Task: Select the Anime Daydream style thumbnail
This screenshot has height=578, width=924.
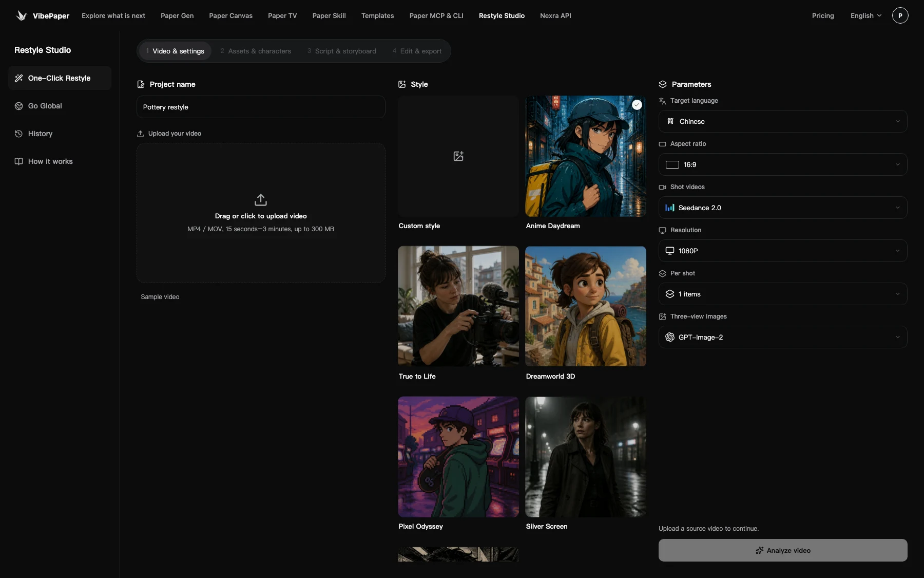Action: coord(586,156)
